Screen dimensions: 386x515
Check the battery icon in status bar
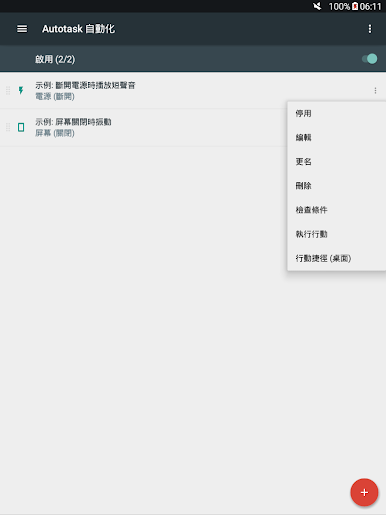coord(355,6)
